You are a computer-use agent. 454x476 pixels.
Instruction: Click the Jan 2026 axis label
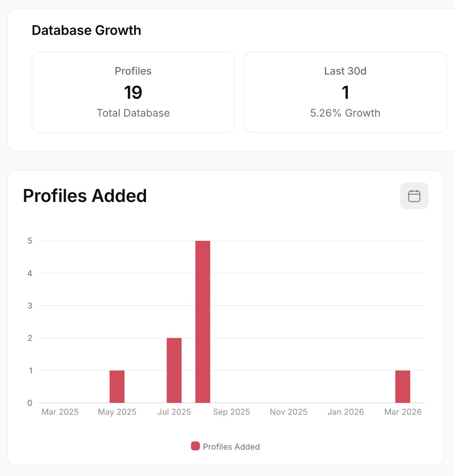point(346,412)
